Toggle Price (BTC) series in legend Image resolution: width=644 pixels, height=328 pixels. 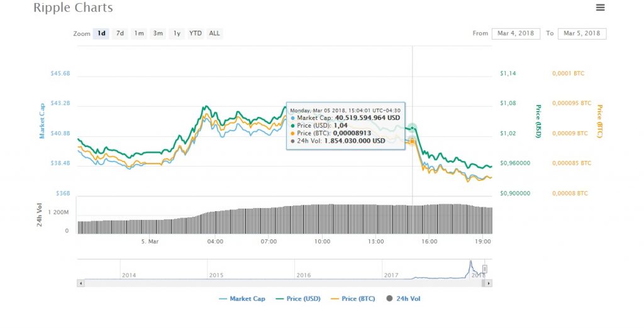353,299
